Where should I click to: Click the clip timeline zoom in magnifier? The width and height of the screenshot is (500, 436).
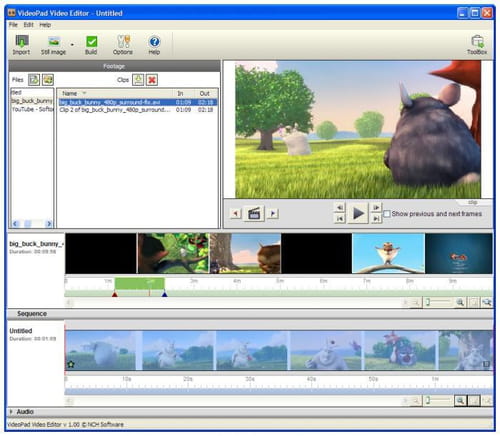460,302
